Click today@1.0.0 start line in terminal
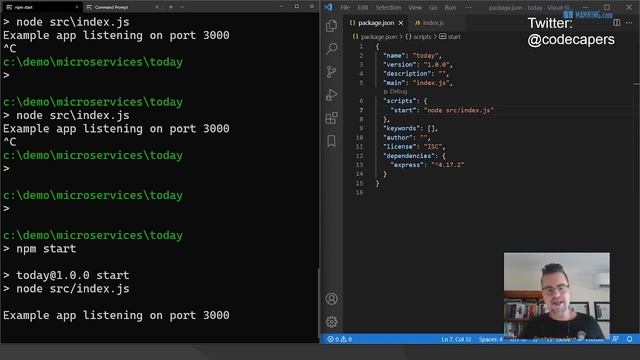 (x=73, y=275)
